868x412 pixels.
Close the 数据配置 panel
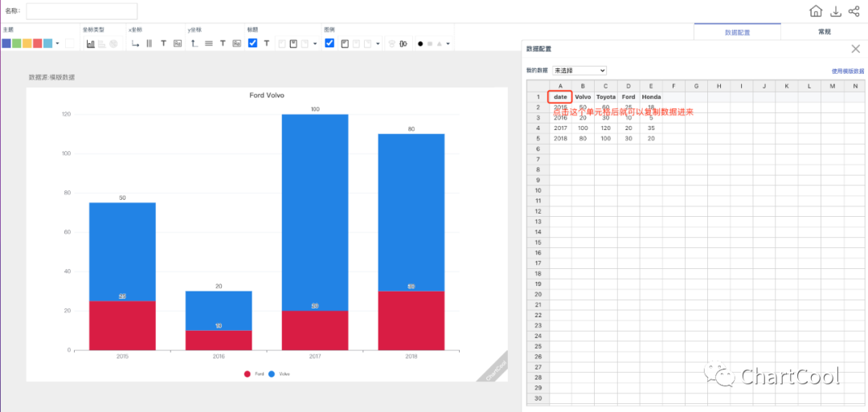855,49
